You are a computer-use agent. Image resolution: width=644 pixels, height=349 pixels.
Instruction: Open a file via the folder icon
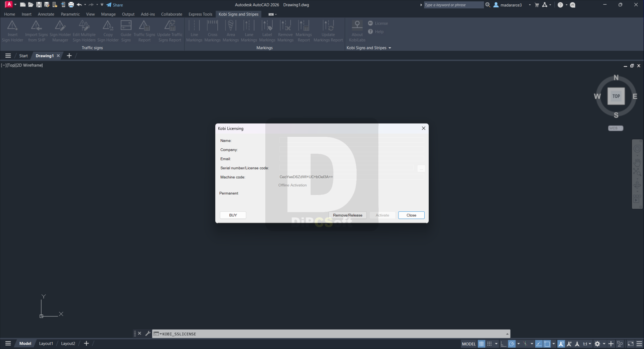[31, 5]
